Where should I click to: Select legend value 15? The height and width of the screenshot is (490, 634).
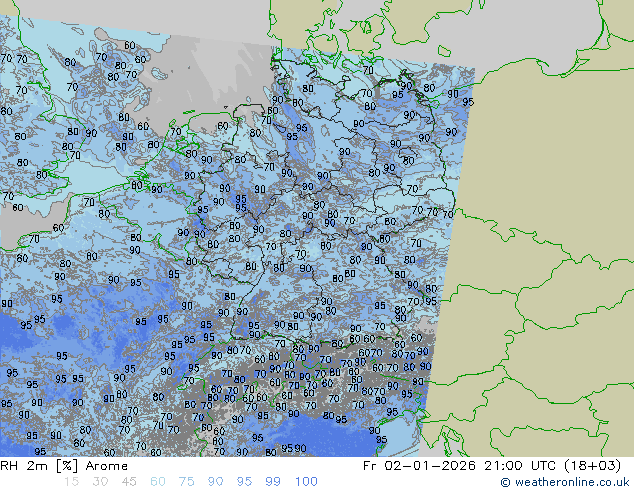pos(71,482)
